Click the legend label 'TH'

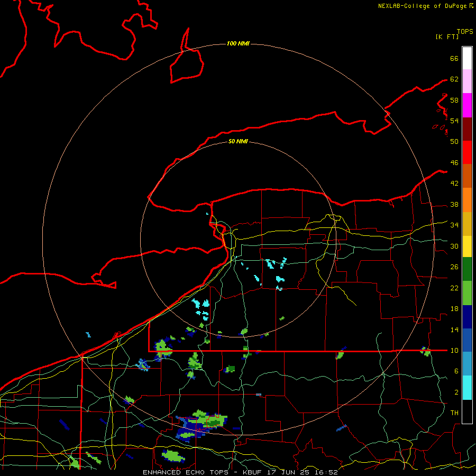coord(454,413)
